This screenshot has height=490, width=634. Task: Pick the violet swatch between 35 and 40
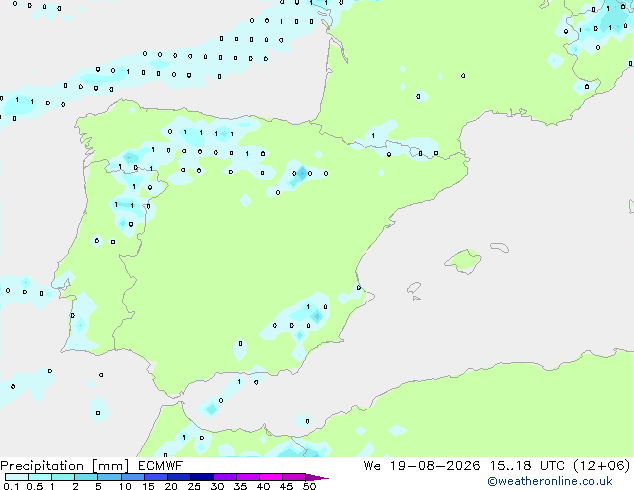(247, 477)
